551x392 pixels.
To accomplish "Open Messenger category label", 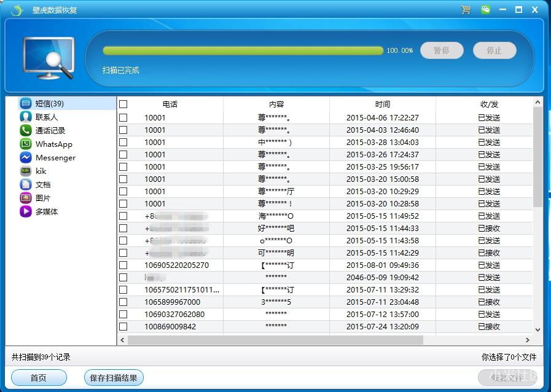I will [55, 158].
